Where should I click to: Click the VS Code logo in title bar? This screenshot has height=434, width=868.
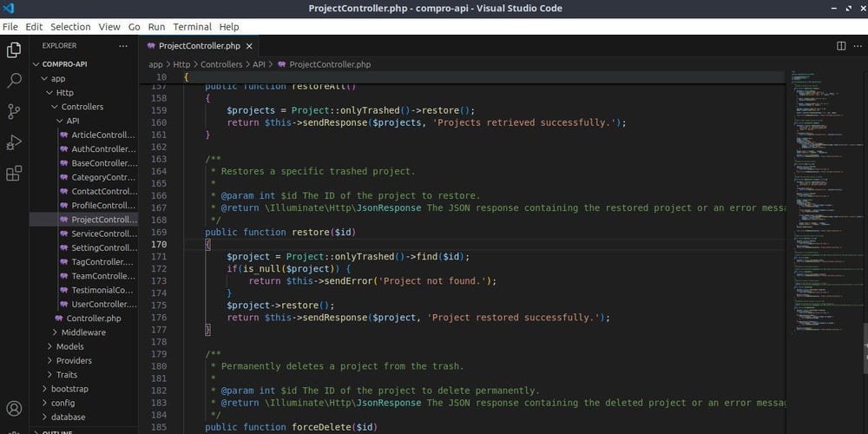click(9, 9)
